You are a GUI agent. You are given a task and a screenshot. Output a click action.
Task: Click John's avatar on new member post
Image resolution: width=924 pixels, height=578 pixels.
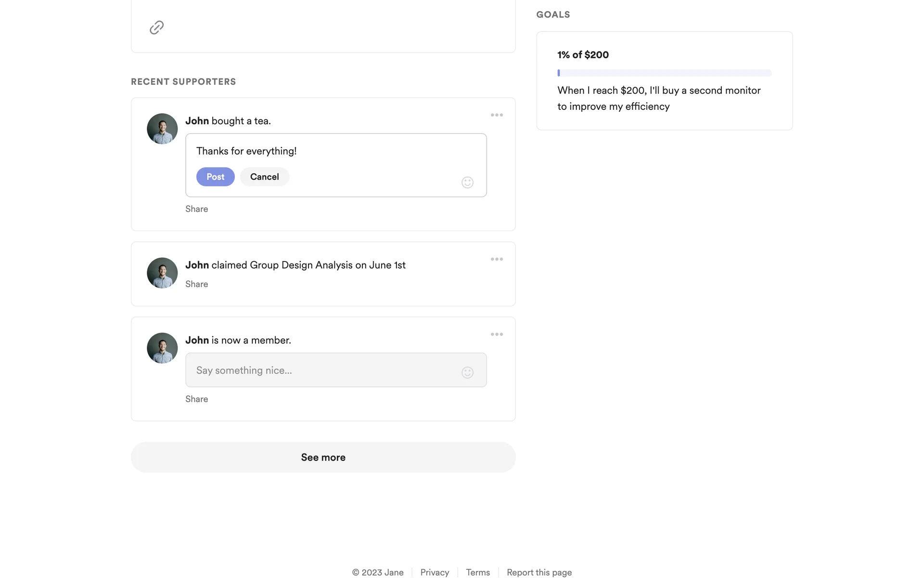(x=162, y=348)
